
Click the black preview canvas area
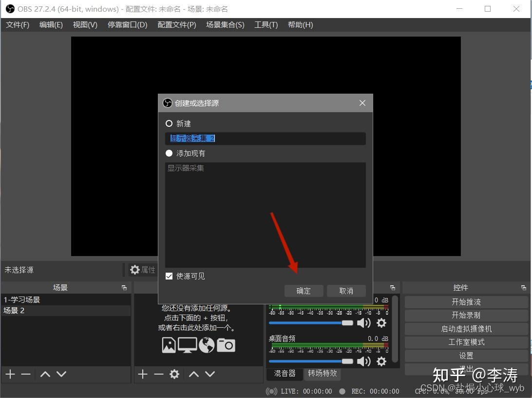pyautogui.click(x=266, y=64)
